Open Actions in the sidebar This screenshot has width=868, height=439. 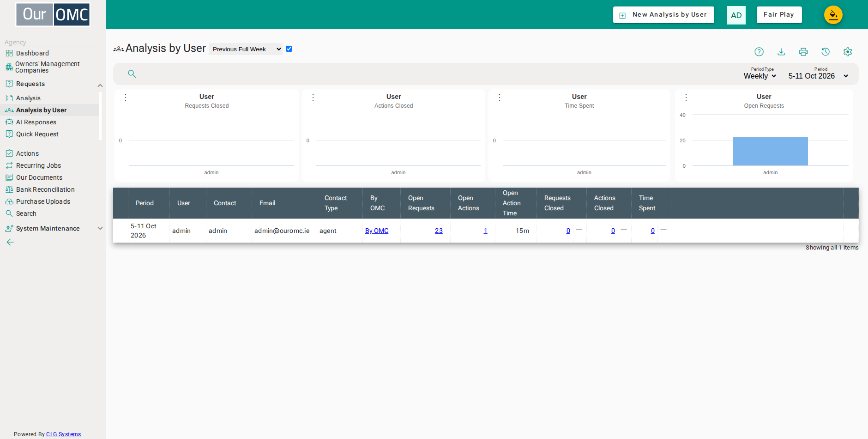click(27, 153)
